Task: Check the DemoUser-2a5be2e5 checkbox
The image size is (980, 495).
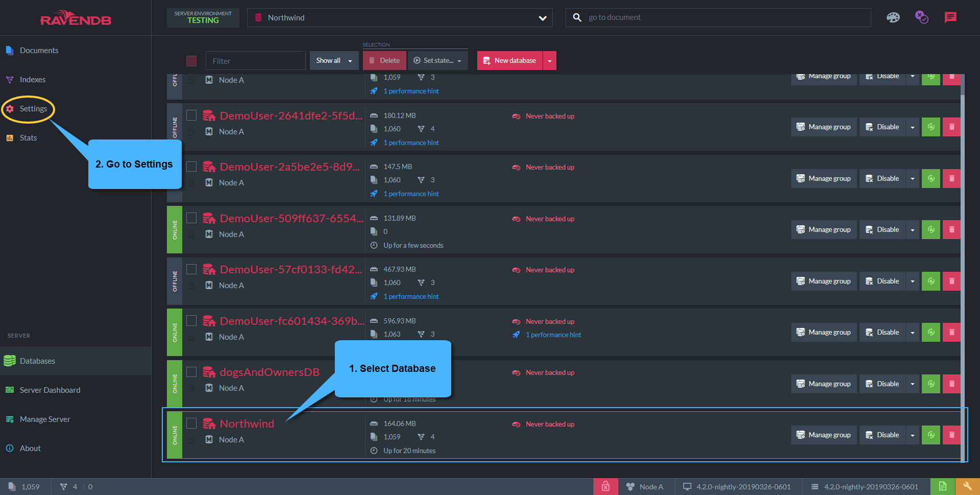Action: point(191,167)
